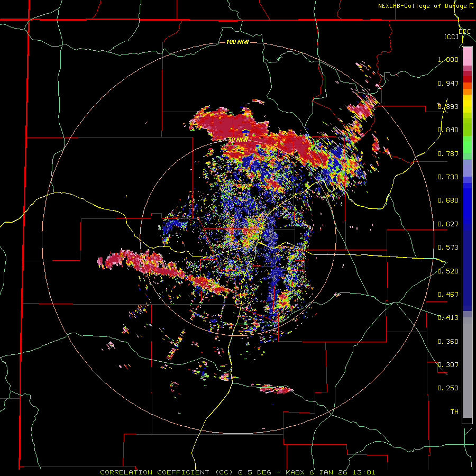Click the 0.627 legend value
The height and width of the screenshot is (476, 476).
click(x=448, y=224)
